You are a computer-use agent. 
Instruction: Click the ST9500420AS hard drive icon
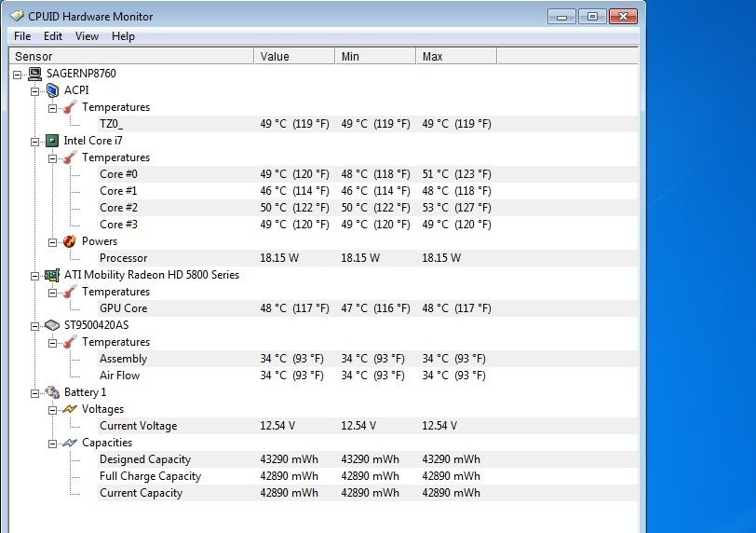52,325
